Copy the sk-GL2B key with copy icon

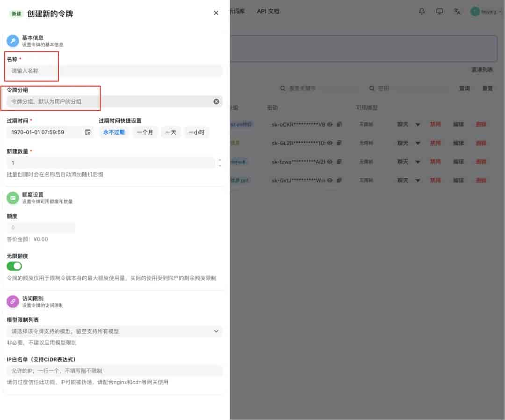pyautogui.click(x=339, y=143)
